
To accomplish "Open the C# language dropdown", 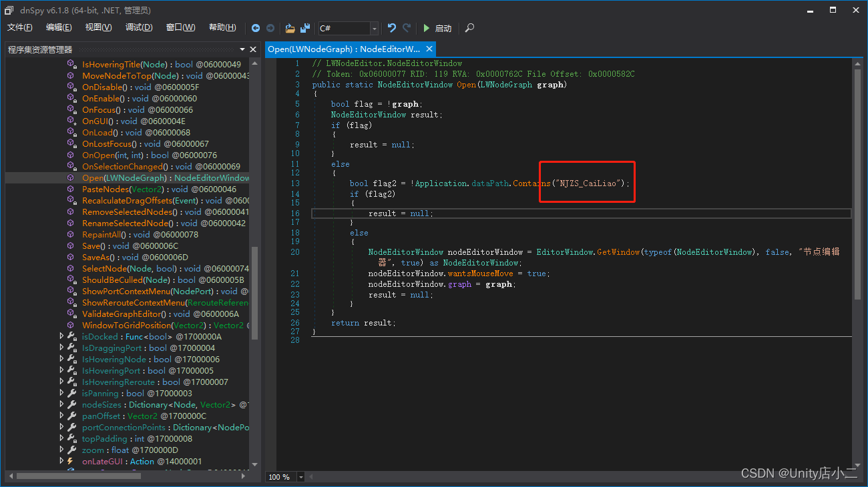I will (x=373, y=28).
